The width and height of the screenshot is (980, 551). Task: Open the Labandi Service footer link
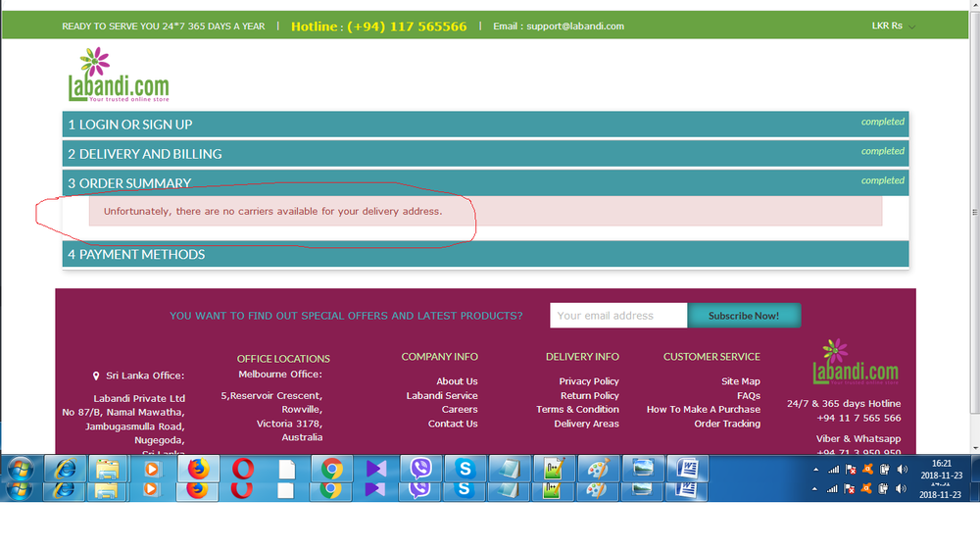pyautogui.click(x=442, y=395)
